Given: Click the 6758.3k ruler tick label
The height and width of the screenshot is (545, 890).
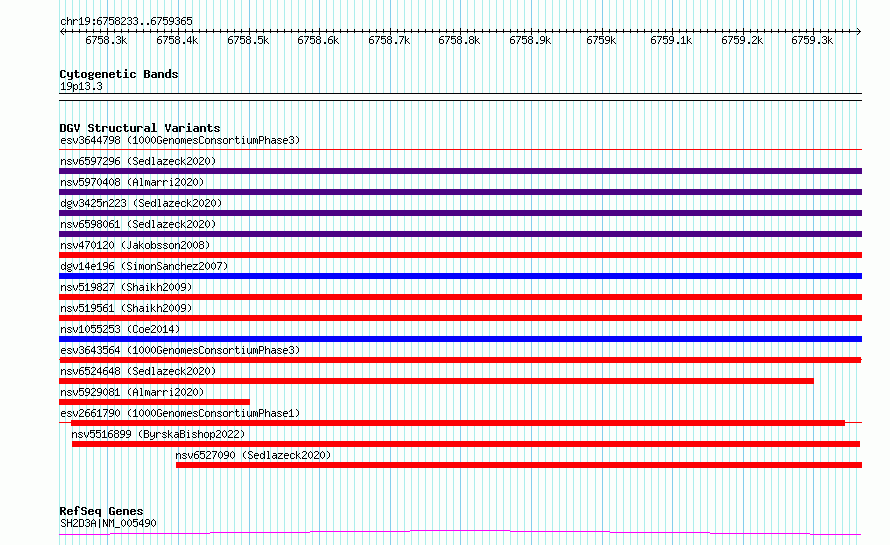Looking at the screenshot, I should pyautogui.click(x=106, y=41).
